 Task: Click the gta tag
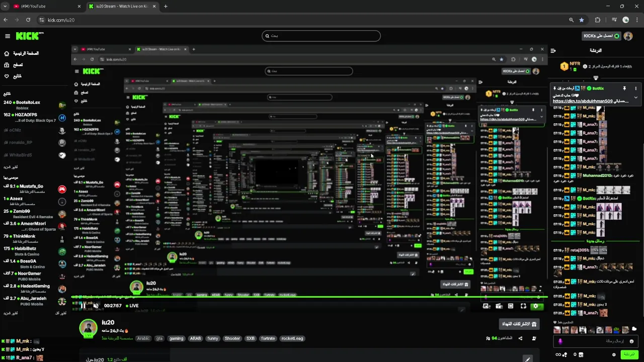pos(159,338)
